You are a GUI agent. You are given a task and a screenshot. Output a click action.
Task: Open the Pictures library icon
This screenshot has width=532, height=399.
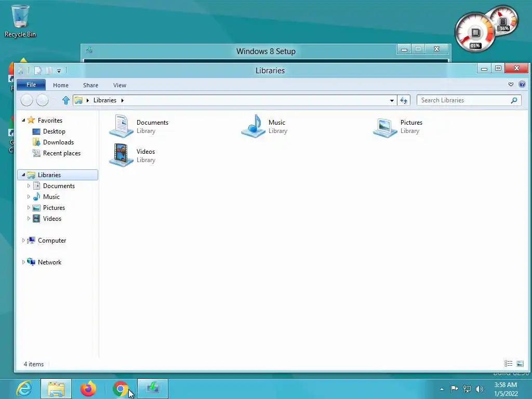coord(385,128)
